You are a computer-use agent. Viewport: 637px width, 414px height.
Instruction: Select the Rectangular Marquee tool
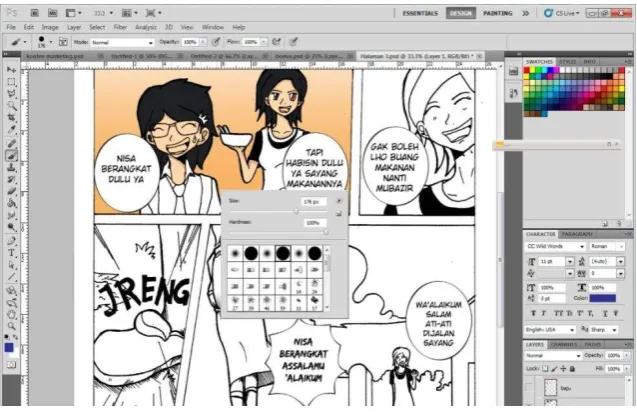(11, 82)
